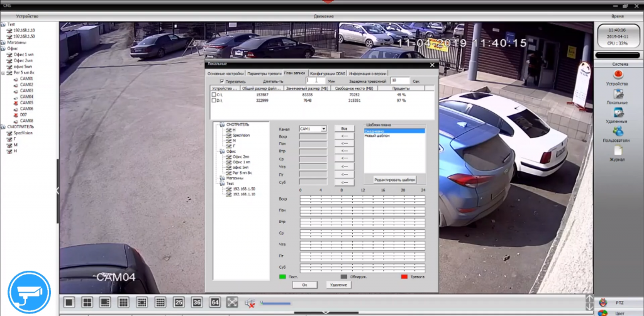The height and width of the screenshot is (316, 644).
Task: Check the D:\ drive checkbox
Action: 214,101
